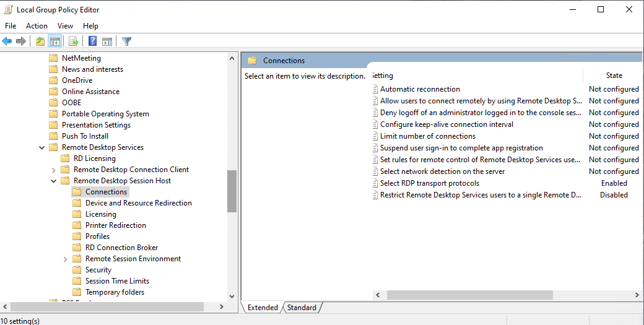Screen dimensions: 644x325
Task: Expand the Remote Desktop Connection Client node
Action: 53,170
